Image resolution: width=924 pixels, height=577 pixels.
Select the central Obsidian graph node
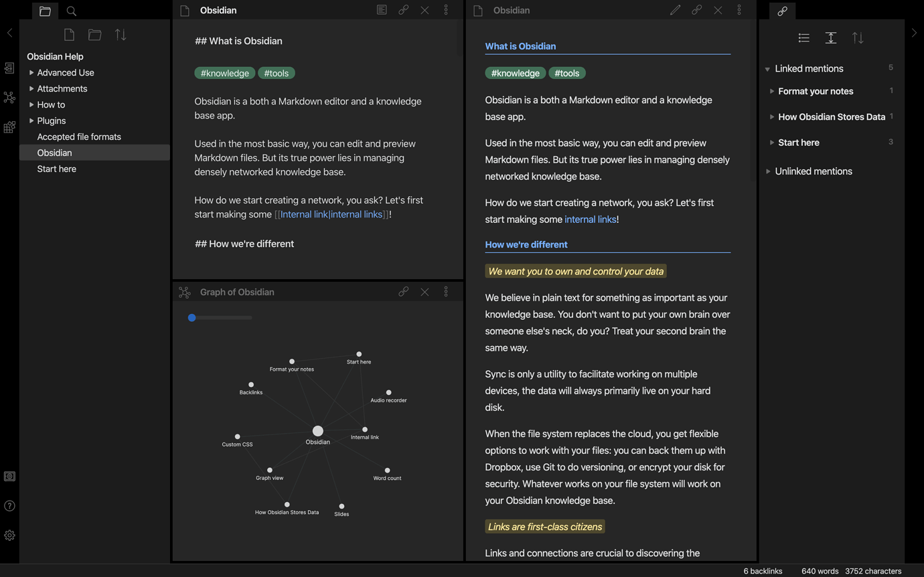(x=318, y=431)
